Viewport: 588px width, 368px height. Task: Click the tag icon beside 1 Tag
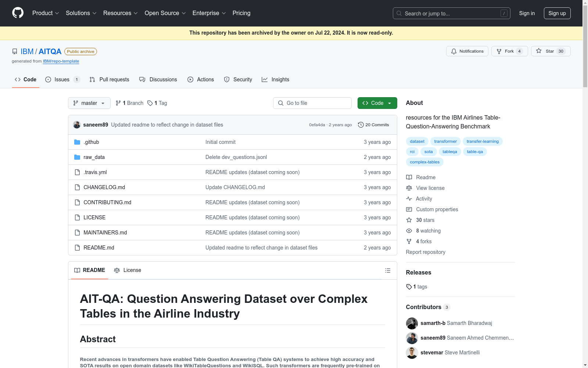(x=150, y=103)
